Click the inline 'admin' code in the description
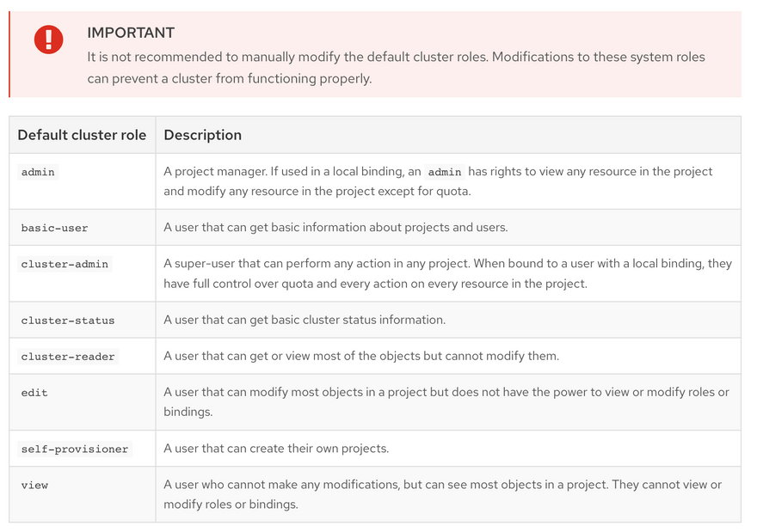The width and height of the screenshot is (757, 532). pyautogui.click(x=445, y=172)
